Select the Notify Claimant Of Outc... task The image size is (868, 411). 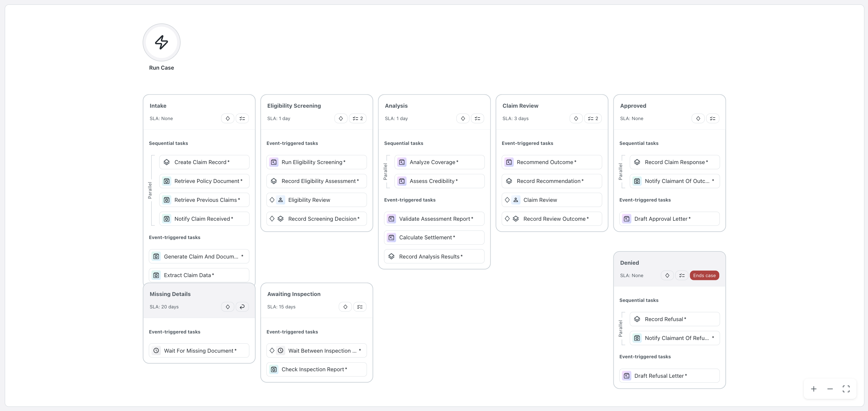(675, 181)
